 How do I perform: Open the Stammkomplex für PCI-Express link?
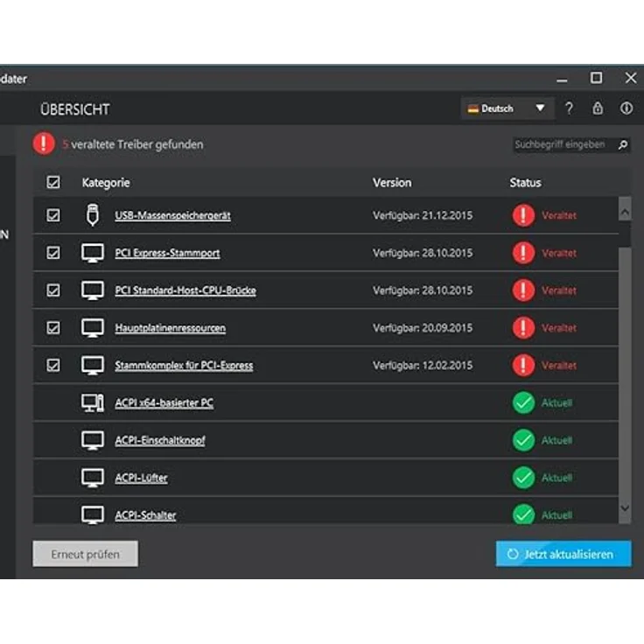point(184,365)
